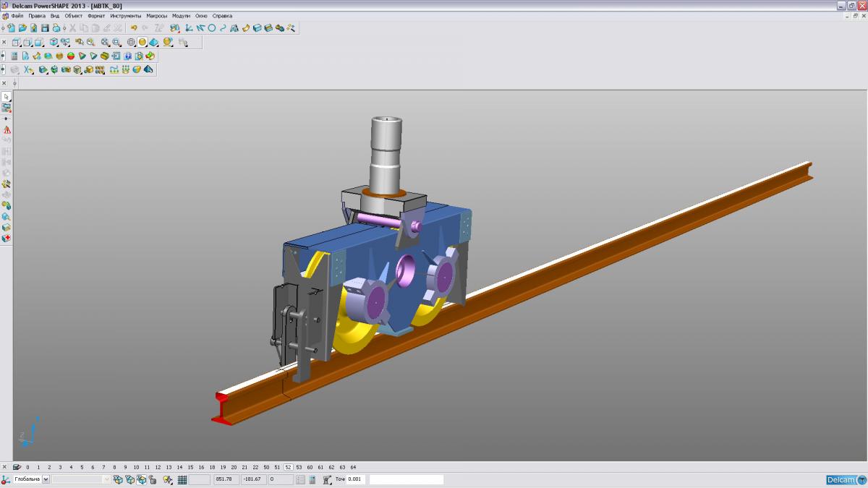Viewport: 868px width, 488px height.
Task: Click the grid toggle icon in status bar
Action: point(182,479)
